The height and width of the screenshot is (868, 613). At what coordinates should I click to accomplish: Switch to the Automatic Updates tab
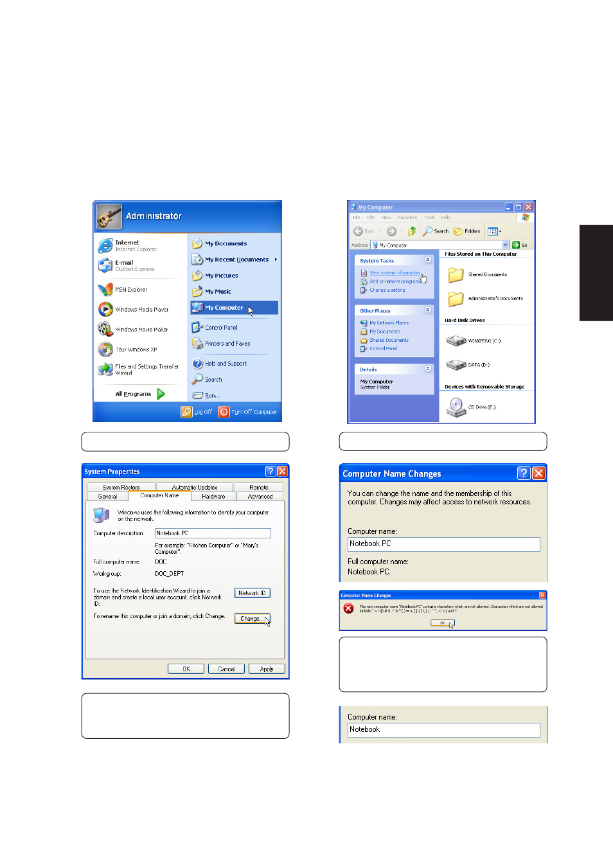[x=194, y=487]
